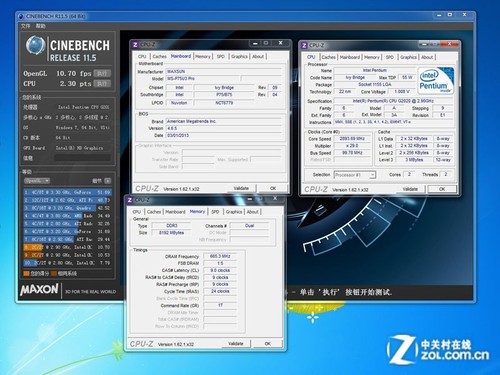Open Graphics tab in Mainboard CPU-Z window
This screenshot has width=500, height=375.
(x=239, y=56)
